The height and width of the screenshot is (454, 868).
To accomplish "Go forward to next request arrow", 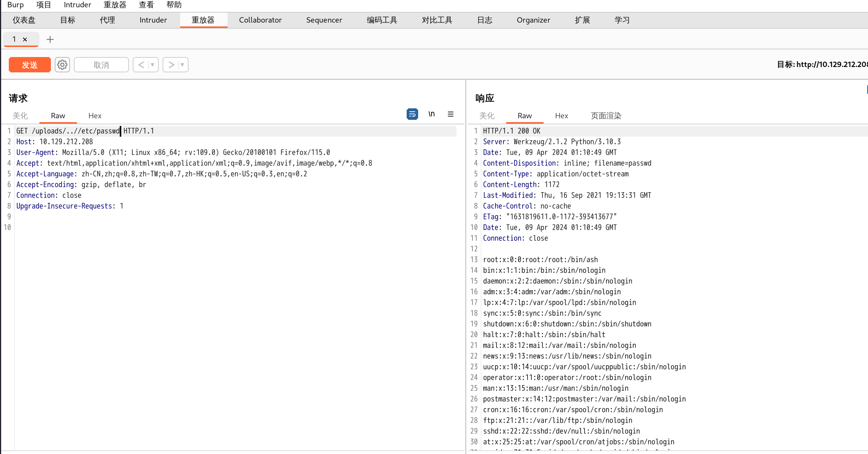I will [171, 65].
